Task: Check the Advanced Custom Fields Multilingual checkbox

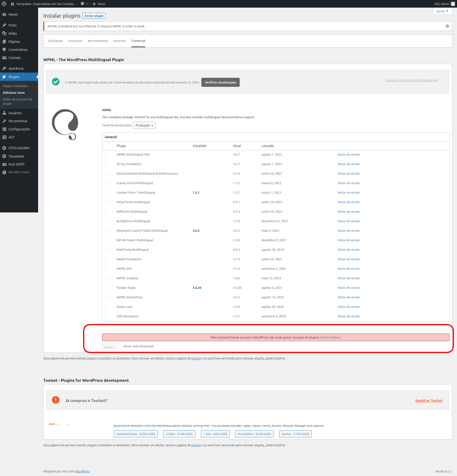Action: tap(107, 231)
